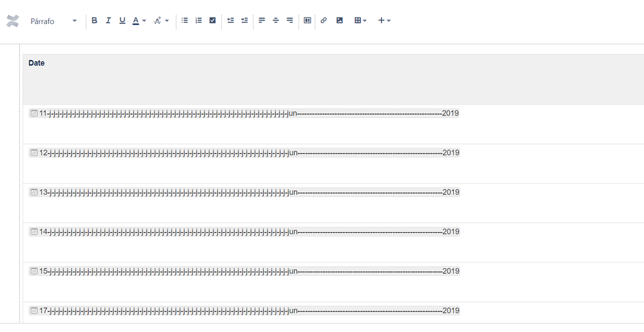Align text center
Screen dimensions: 644x332
pyautogui.click(x=276, y=20)
